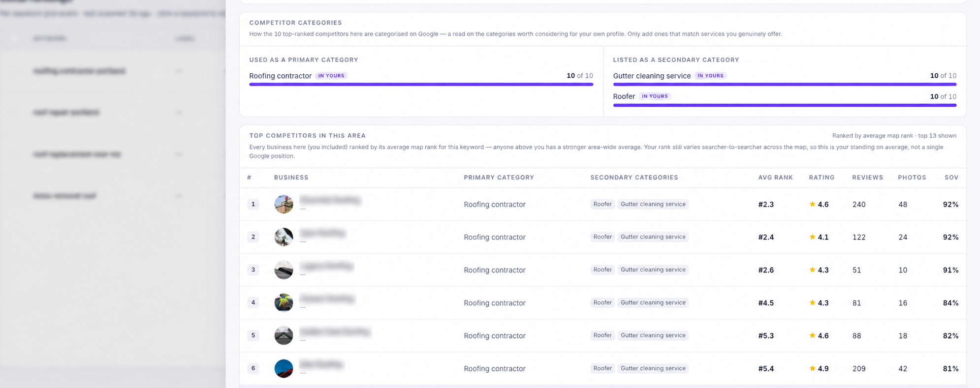Click the rating star in rank 1 row
The height and width of the screenshot is (388, 980).
[812, 204]
